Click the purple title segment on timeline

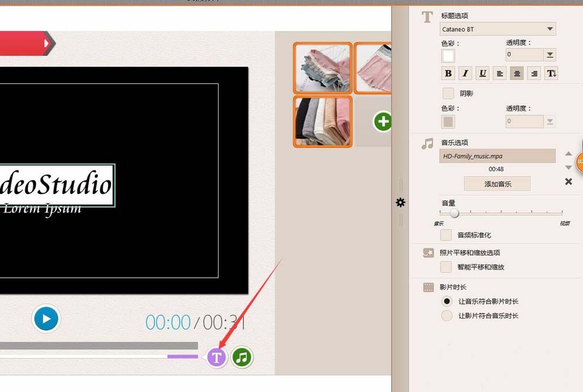(x=182, y=356)
